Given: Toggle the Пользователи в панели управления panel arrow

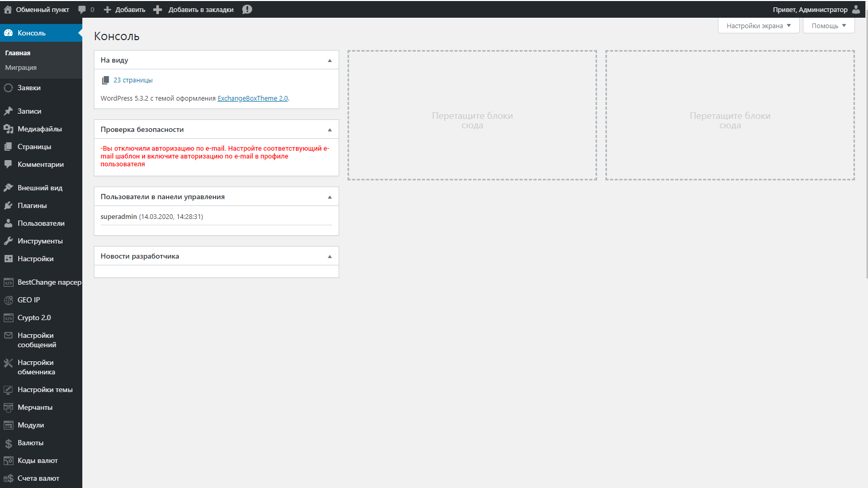Looking at the screenshot, I should (x=329, y=197).
